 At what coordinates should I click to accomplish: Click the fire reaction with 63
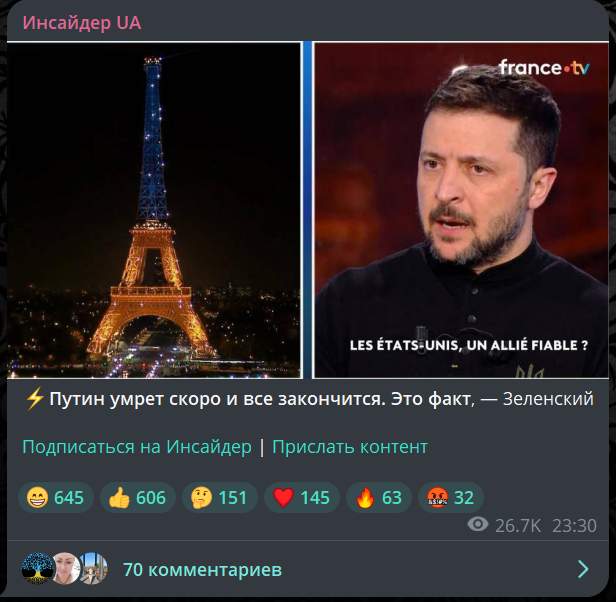pyautogui.click(x=379, y=497)
